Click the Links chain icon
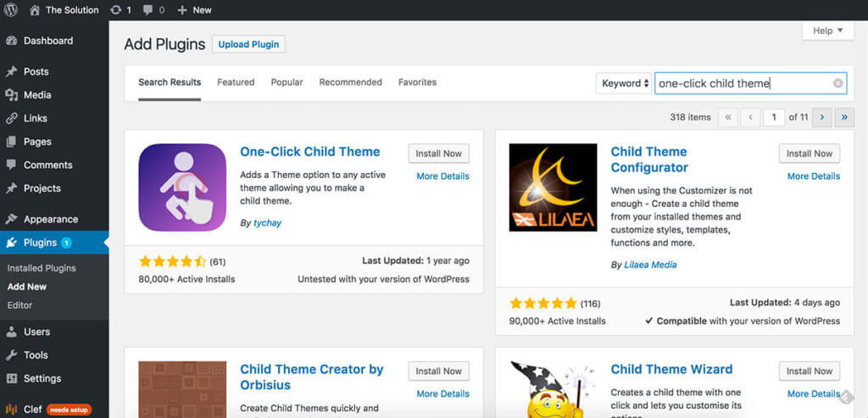Image resolution: width=868 pixels, height=418 pixels. [x=11, y=119]
